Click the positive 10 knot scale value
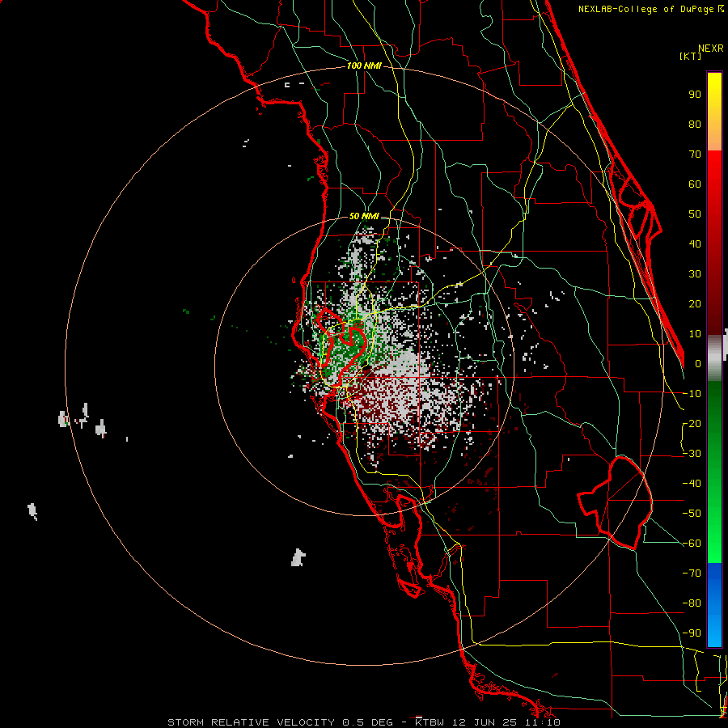728x728 pixels. pyautogui.click(x=695, y=334)
